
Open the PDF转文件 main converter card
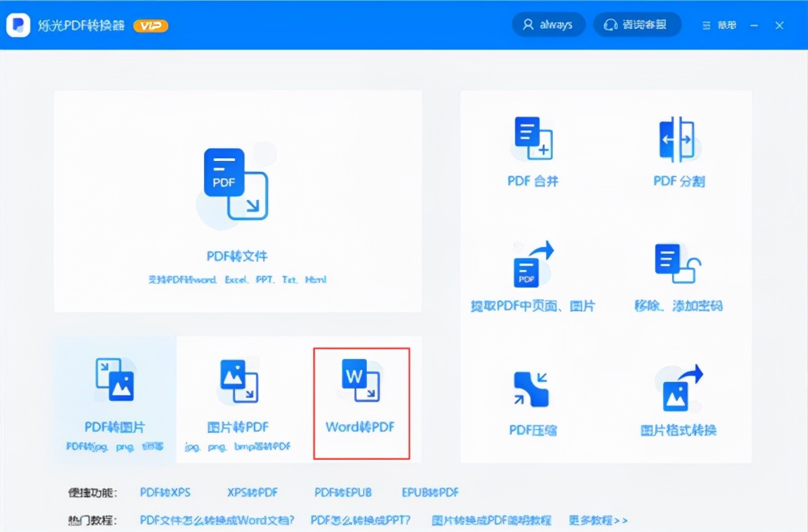237,199
